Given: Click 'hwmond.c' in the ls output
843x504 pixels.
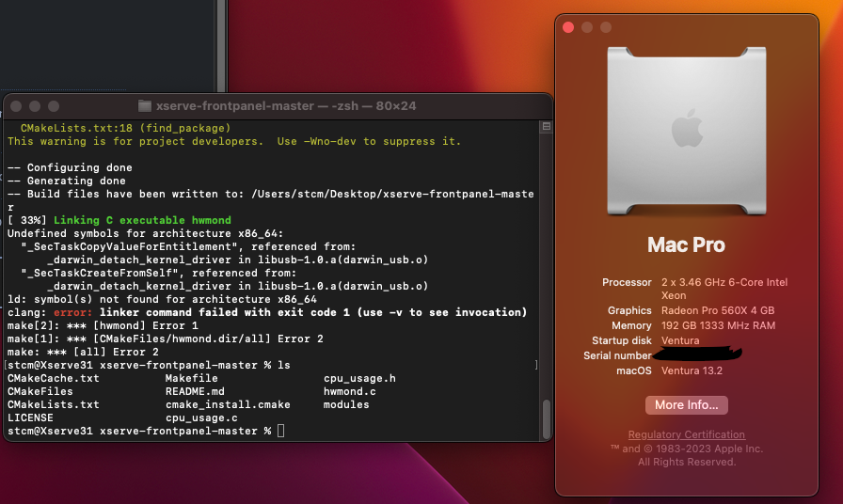Looking at the screenshot, I should point(350,392).
